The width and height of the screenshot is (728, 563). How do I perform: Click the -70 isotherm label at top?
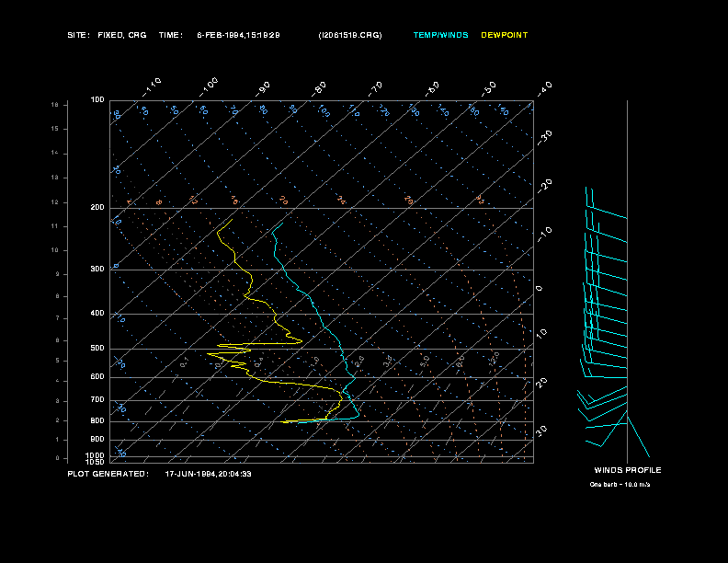(376, 89)
